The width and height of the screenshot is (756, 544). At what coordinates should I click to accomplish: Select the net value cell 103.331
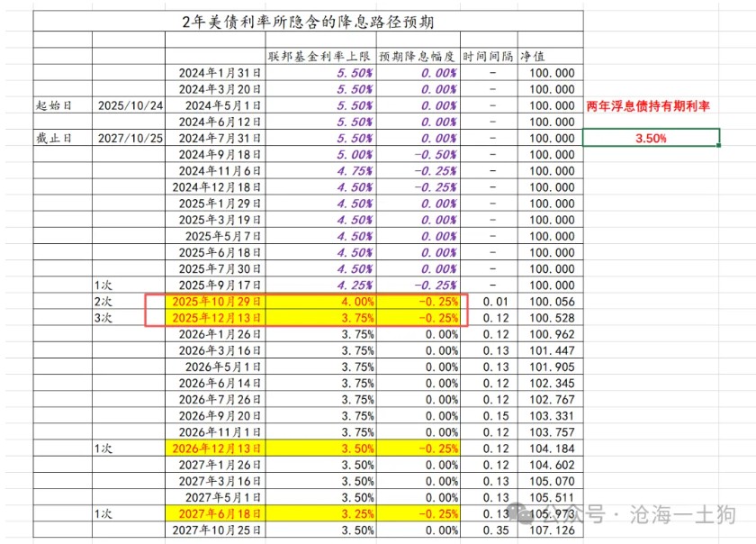click(x=550, y=416)
